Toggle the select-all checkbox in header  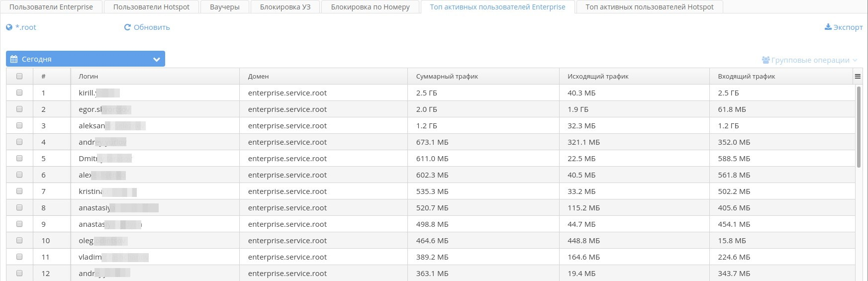(x=19, y=76)
